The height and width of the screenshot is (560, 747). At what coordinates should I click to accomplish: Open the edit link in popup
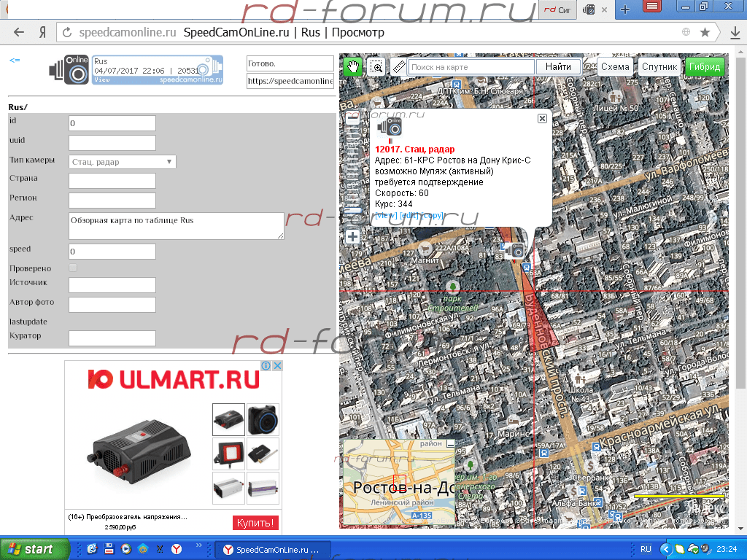(x=409, y=215)
